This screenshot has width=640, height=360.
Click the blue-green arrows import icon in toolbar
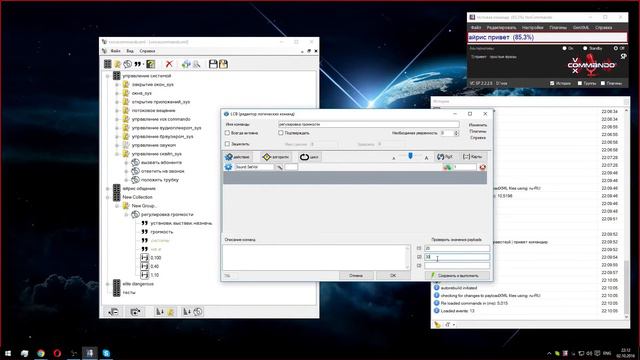click(x=186, y=64)
